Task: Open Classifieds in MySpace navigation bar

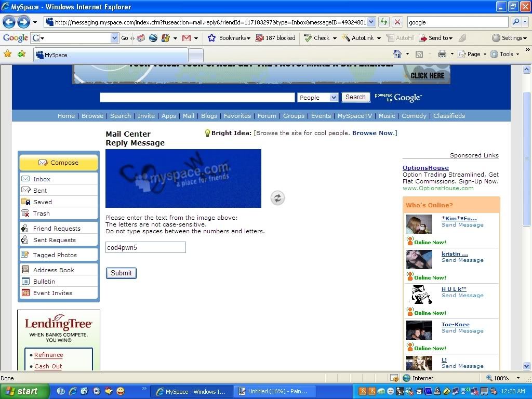Action: tap(449, 116)
